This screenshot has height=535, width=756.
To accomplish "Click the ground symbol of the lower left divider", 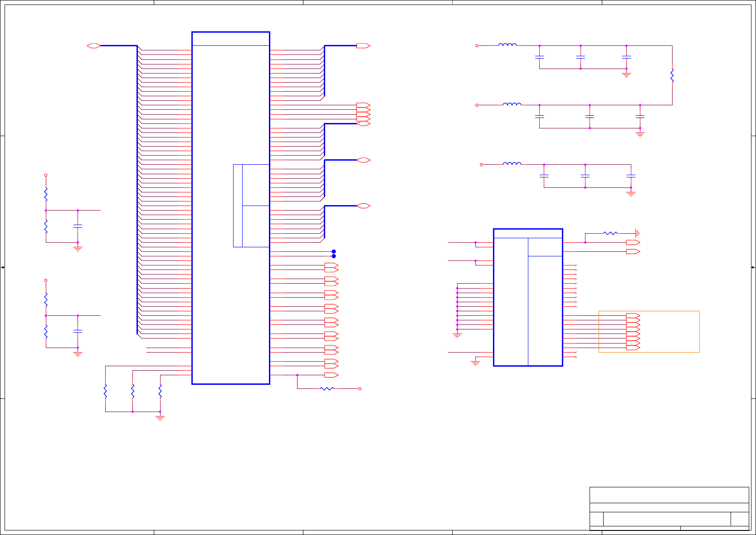I will (x=78, y=354).
